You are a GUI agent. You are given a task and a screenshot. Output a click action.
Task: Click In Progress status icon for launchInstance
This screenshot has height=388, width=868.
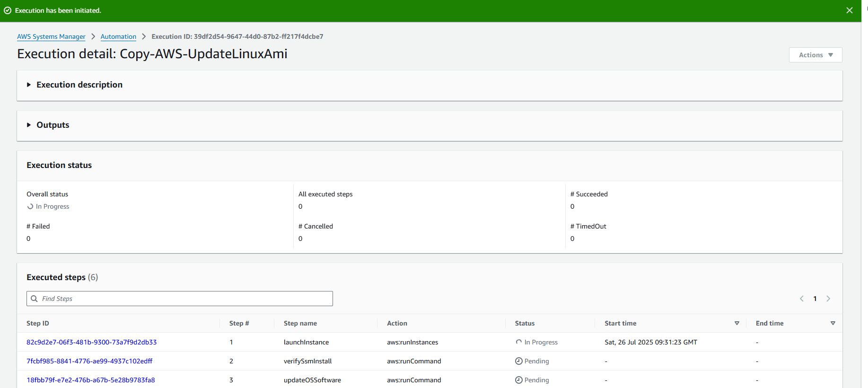click(519, 342)
